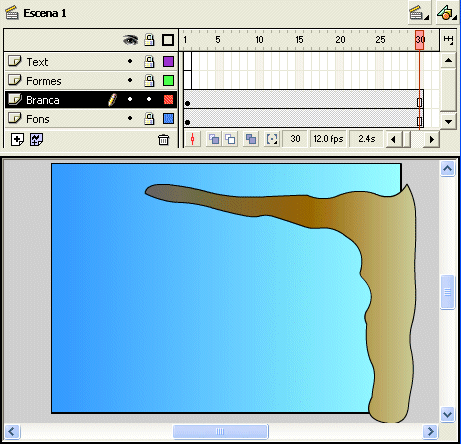
Task: Click the Insert Layer icon
Action: tap(17, 140)
